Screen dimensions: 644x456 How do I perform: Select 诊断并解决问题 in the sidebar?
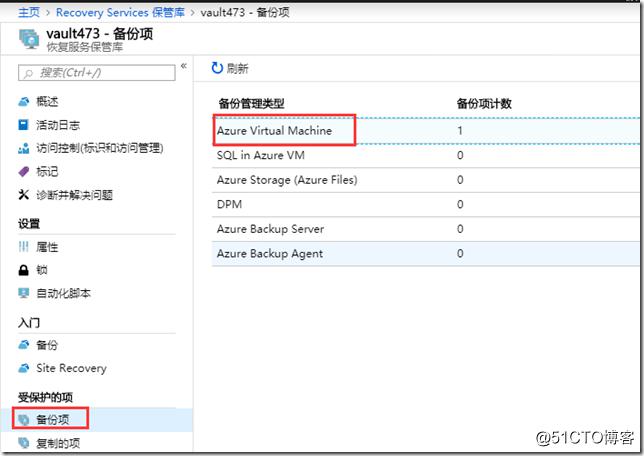(x=74, y=195)
